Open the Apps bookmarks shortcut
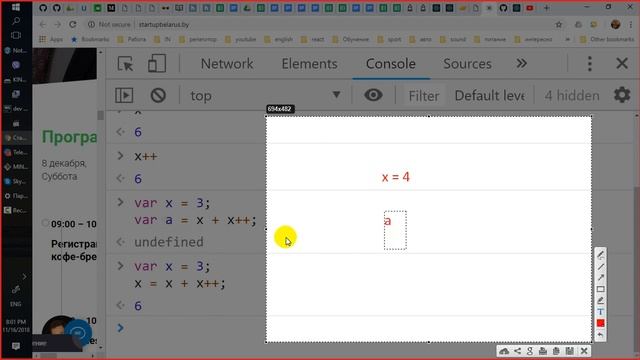This screenshot has width=640, height=360. click(51, 40)
